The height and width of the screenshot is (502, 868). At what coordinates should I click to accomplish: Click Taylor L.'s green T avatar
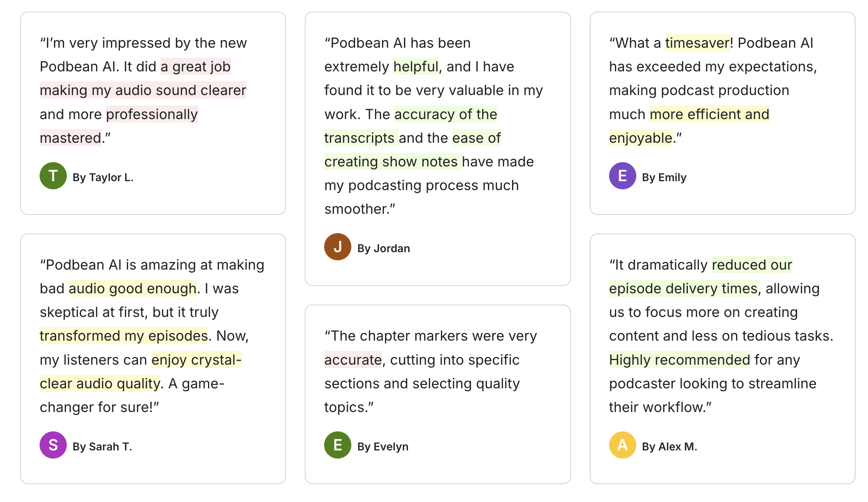click(x=53, y=176)
